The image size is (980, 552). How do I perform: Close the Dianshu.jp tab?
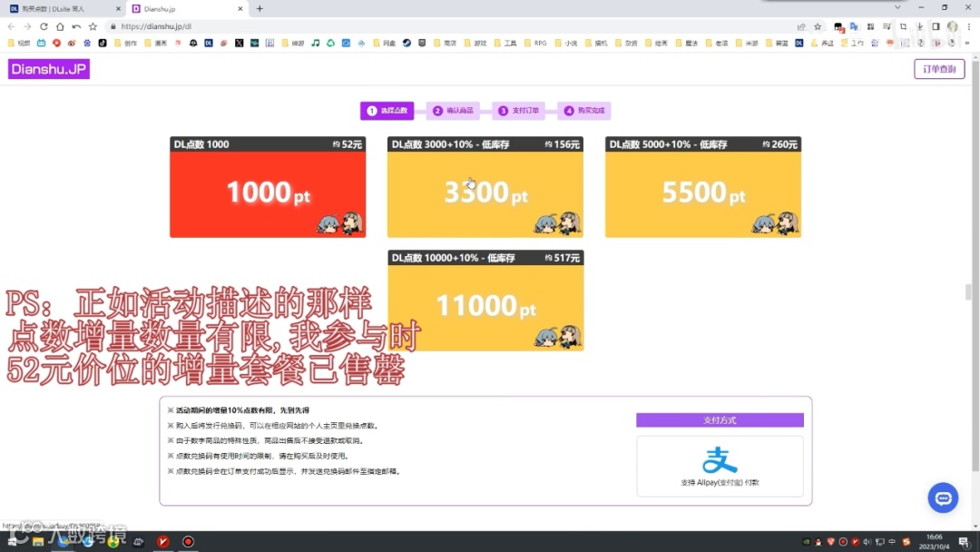click(x=240, y=9)
